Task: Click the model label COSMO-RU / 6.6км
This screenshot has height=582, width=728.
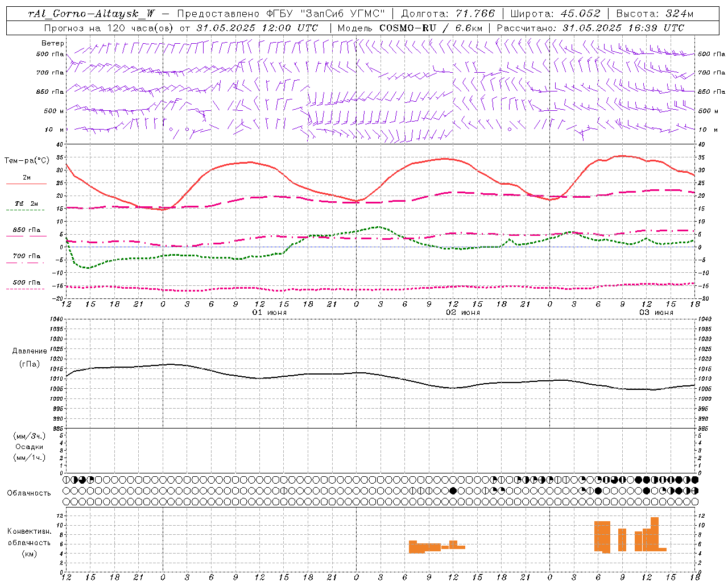Action: (x=431, y=28)
